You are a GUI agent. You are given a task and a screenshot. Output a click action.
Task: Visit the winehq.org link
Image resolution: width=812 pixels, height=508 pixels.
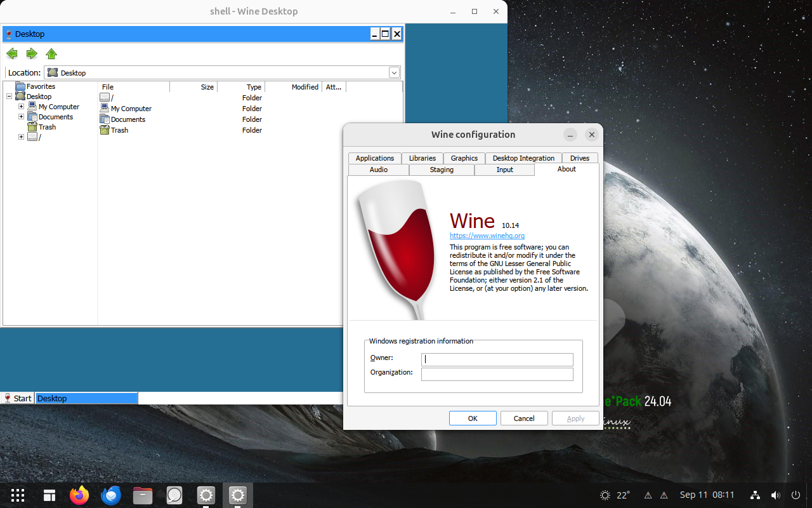[487, 236]
